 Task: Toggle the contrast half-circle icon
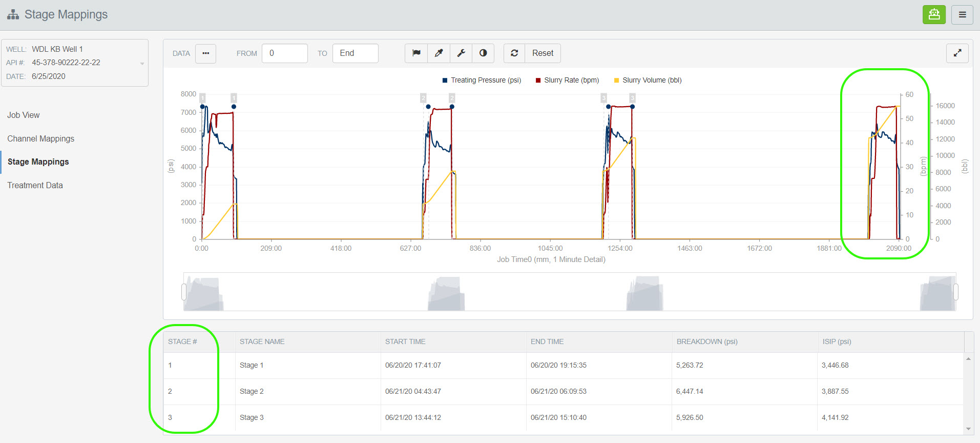(483, 53)
